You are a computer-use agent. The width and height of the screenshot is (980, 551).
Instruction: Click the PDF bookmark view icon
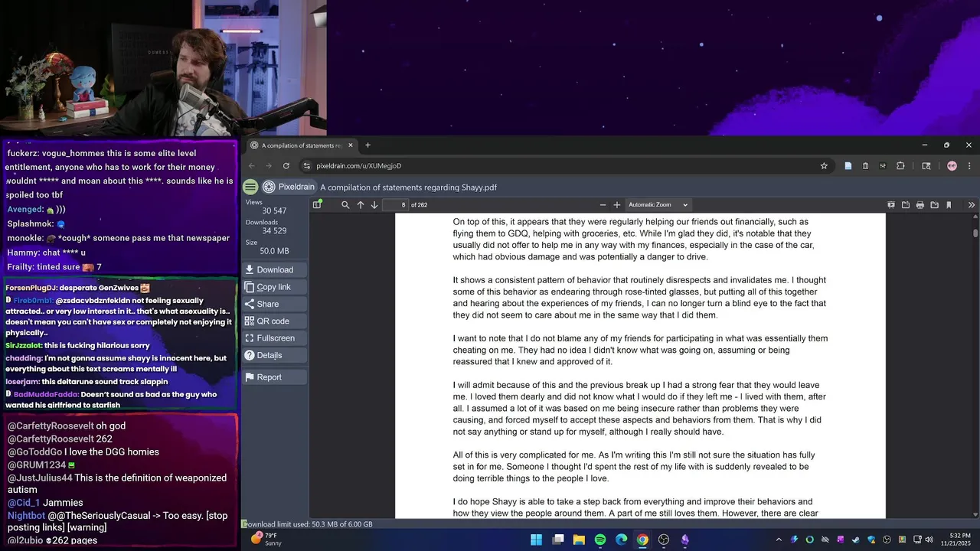click(949, 205)
